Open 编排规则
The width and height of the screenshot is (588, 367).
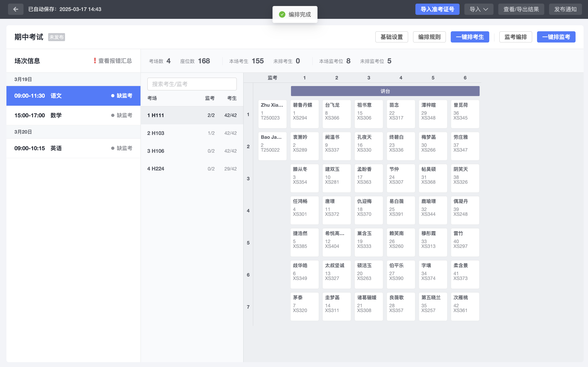click(429, 37)
